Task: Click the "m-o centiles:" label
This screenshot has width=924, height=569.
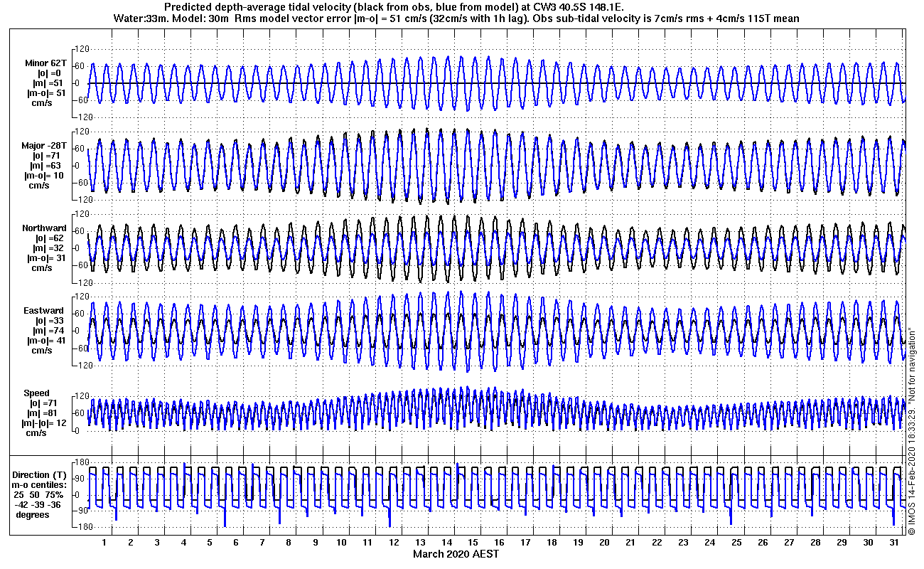Action: [x=40, y=485]
